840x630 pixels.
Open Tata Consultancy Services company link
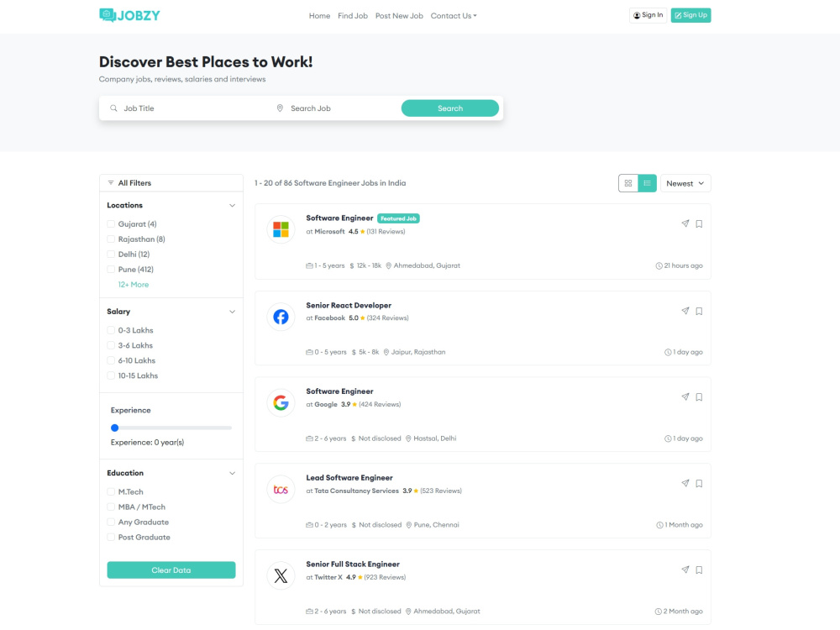click(x=356, y=491)
